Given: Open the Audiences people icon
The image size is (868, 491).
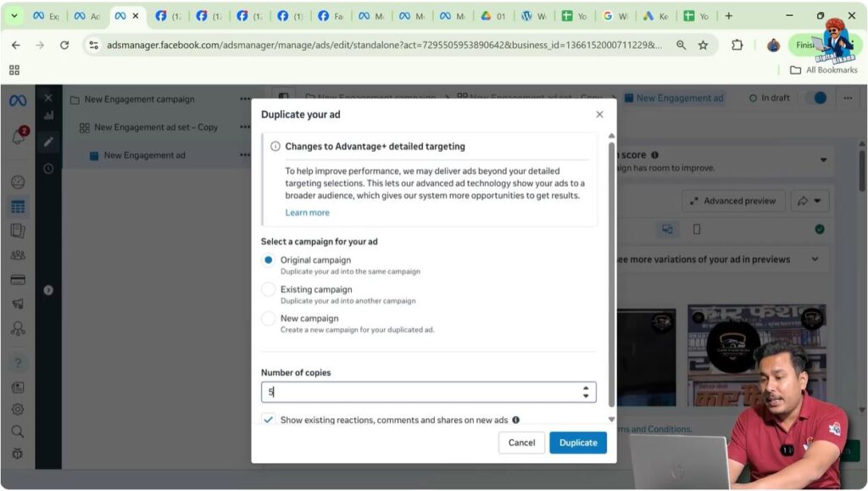Looking at the screenshot, I should pos(18,255).
